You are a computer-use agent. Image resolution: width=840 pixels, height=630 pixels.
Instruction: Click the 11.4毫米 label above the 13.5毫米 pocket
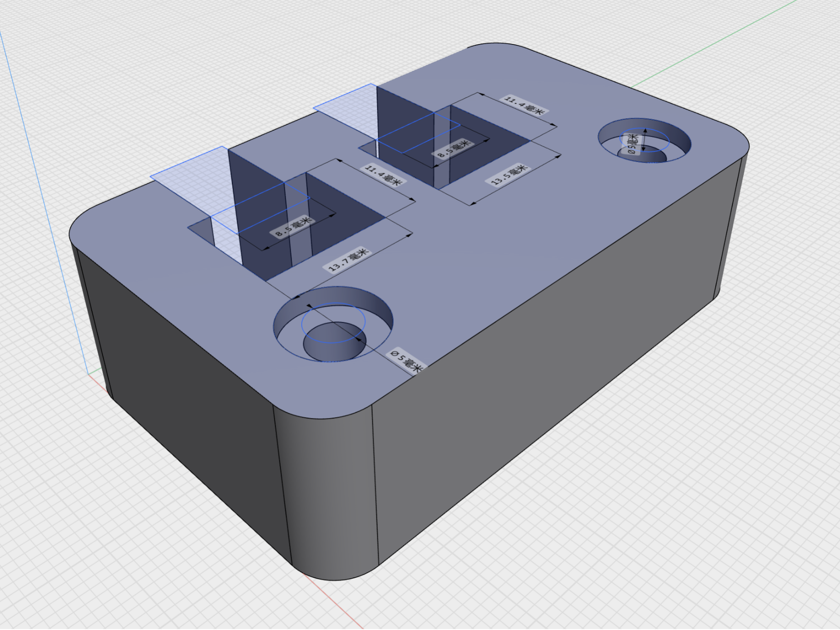pyautogui.click(x=524, y=105)
